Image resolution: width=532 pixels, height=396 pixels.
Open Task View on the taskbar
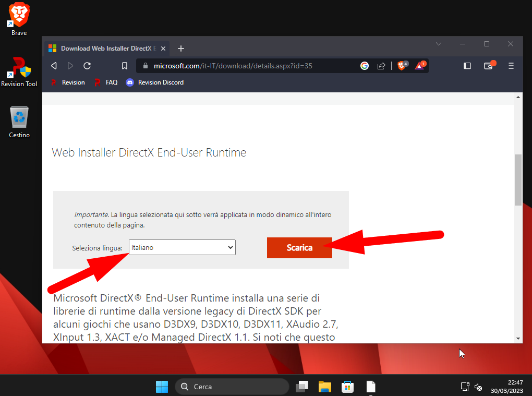click(x=302, y=387)
